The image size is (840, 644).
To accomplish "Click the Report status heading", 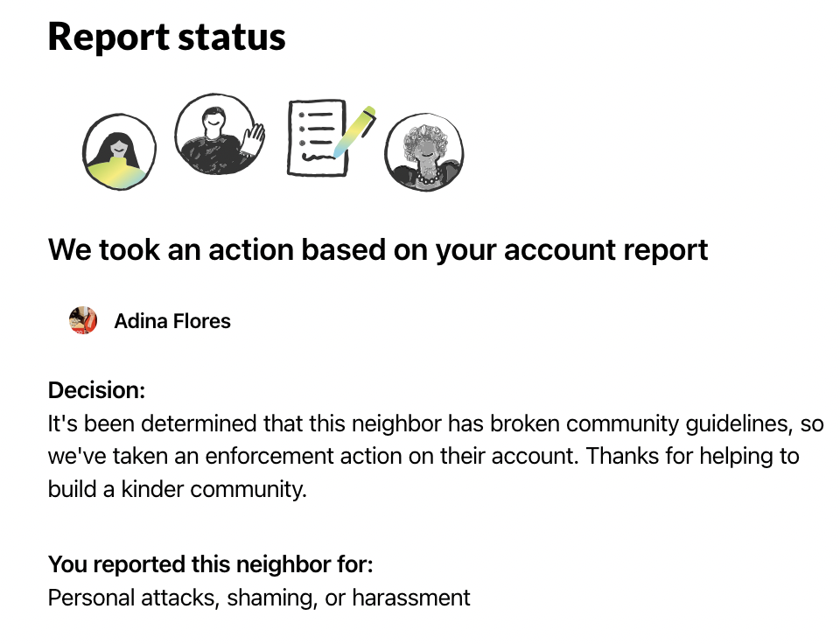I will pyautogui.click(x=166, y=37).
